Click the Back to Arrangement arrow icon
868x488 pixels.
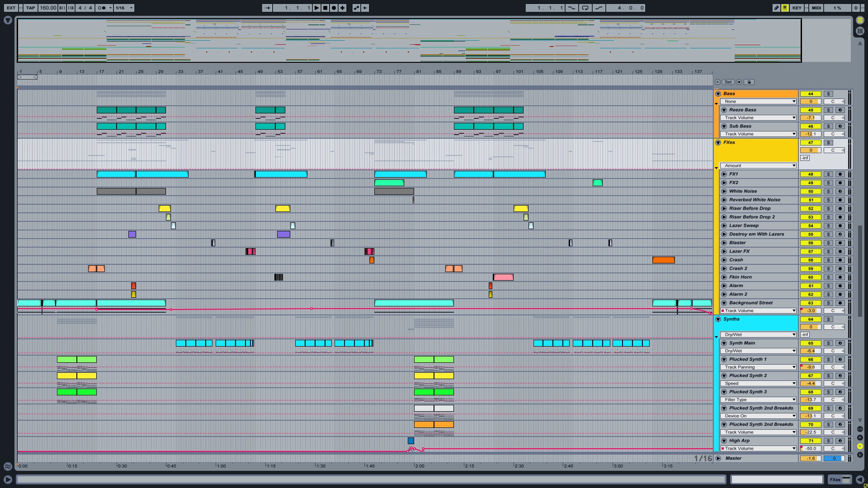pos(365,8)
